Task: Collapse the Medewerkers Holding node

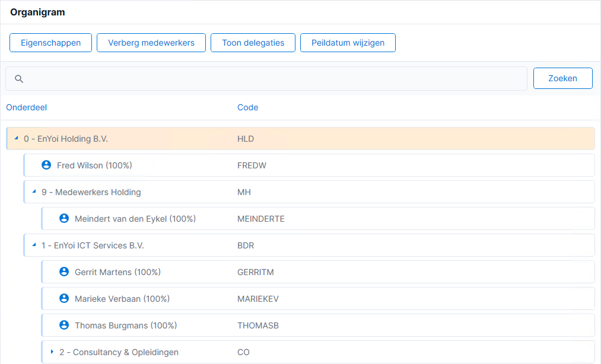Action: 34,191
